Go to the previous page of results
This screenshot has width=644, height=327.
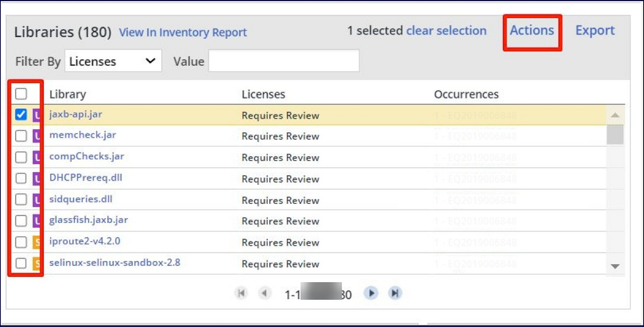(264, 294)
